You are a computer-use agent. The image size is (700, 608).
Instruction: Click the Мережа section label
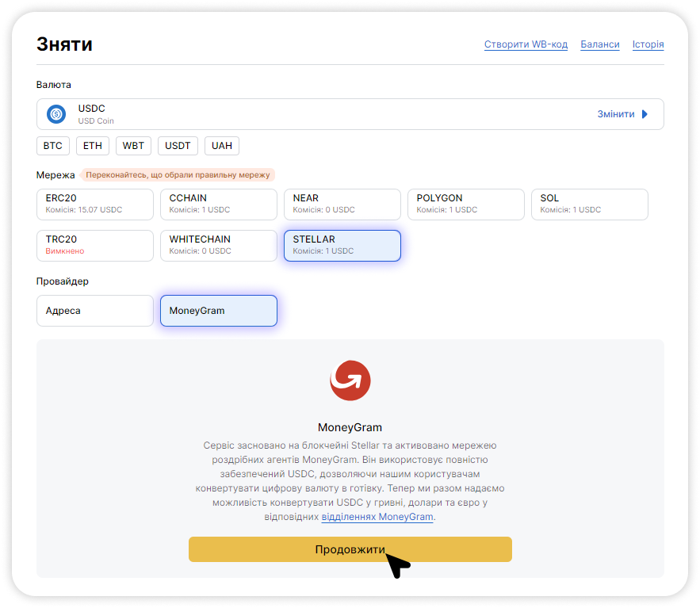(x=55, y=175)
